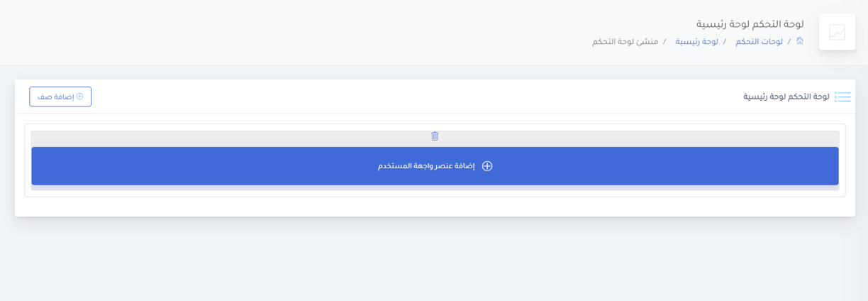Click plus circle icon in blue widget bar
This screenshot has height=301, width=868.
click(x=487, y=166)
